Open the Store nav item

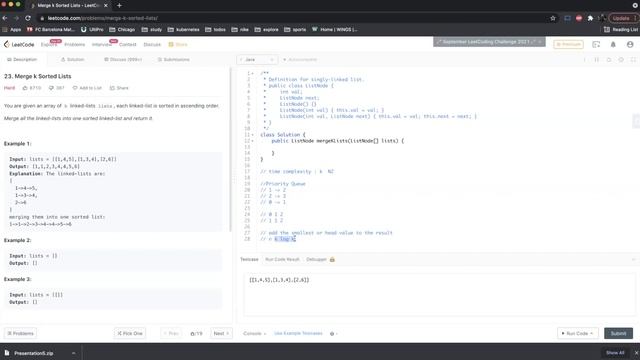pyautogui.click(x=178, y=44)
